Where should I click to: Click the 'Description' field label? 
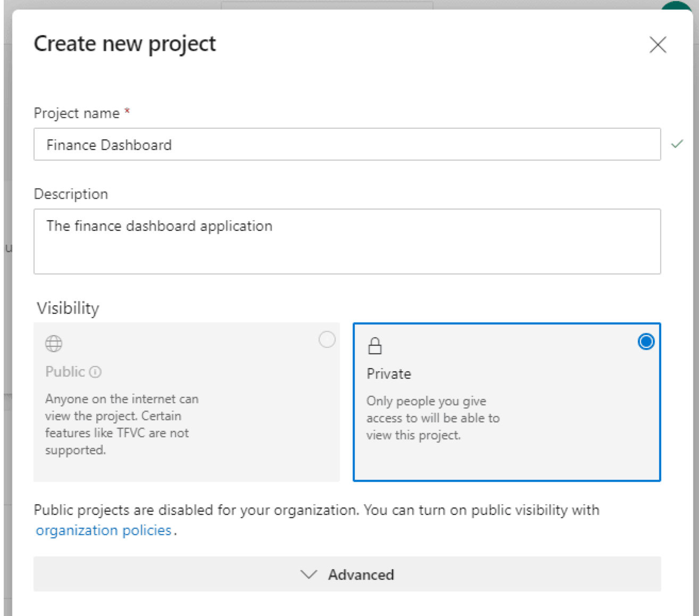(71, 194)
